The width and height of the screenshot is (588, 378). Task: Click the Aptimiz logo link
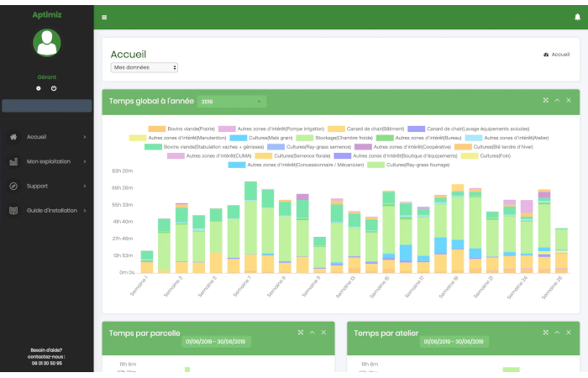(x=47, y=15)
